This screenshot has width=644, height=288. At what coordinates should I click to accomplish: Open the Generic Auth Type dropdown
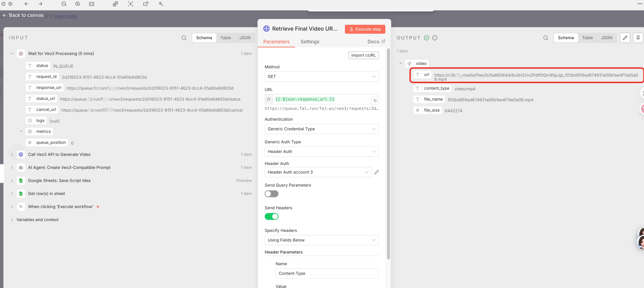click(x=321, y=151)
